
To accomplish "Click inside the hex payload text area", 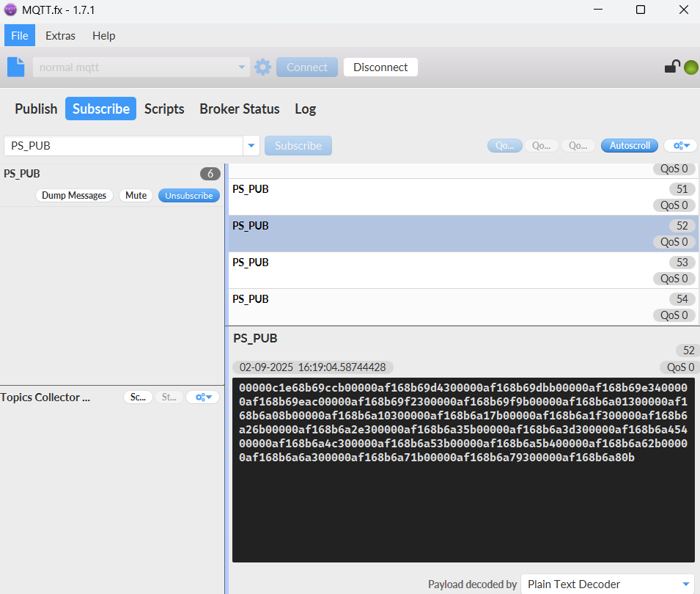I will pos(463,470).
